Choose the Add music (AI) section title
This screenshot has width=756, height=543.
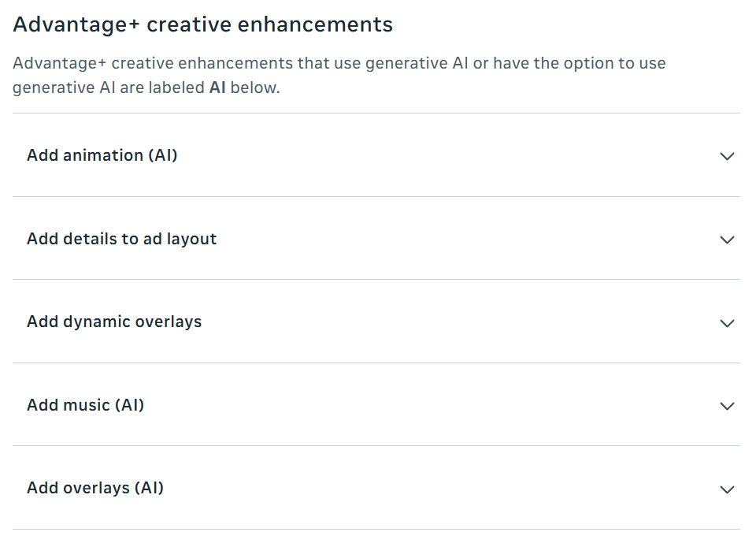pos(85,405)
